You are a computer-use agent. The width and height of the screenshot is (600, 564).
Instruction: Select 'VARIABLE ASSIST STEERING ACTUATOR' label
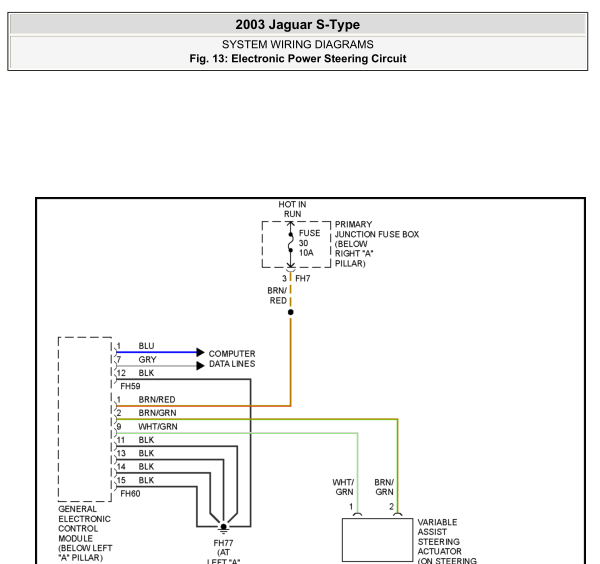pyautogui.click(x=447, y=541)
